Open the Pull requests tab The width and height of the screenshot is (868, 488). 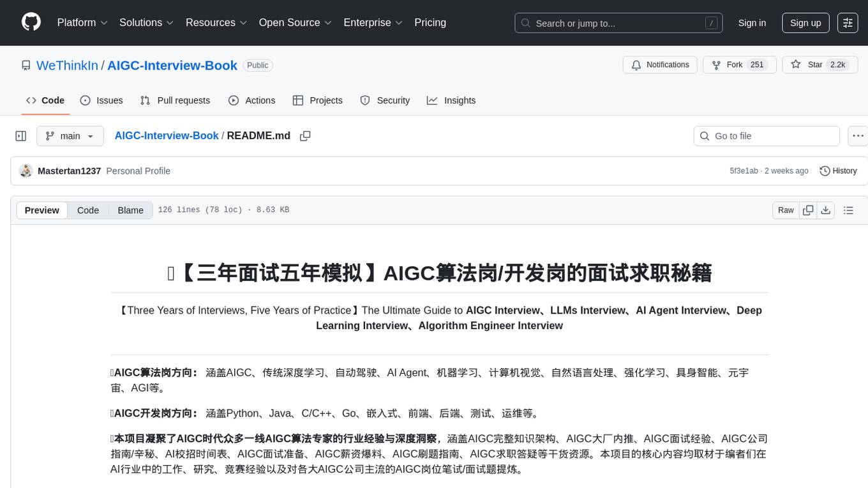pos(175,100)
